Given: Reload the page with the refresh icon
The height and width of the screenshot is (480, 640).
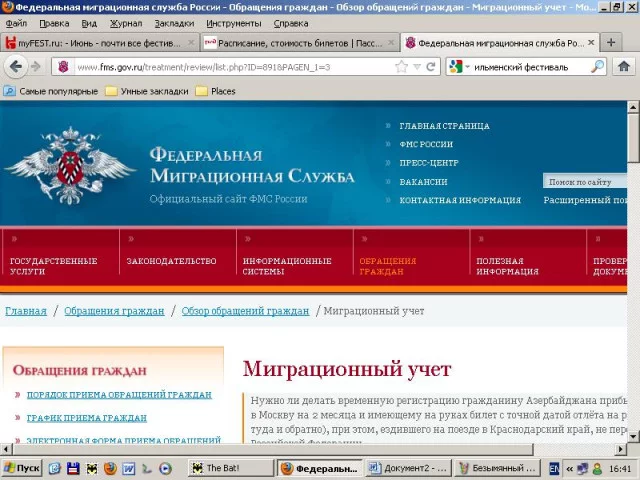Looking at the screenshot, I should (x=431, y=67).
